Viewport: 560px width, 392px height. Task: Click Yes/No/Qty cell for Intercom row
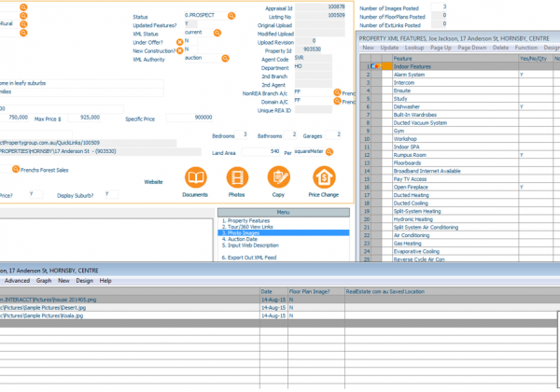point(536,82)
